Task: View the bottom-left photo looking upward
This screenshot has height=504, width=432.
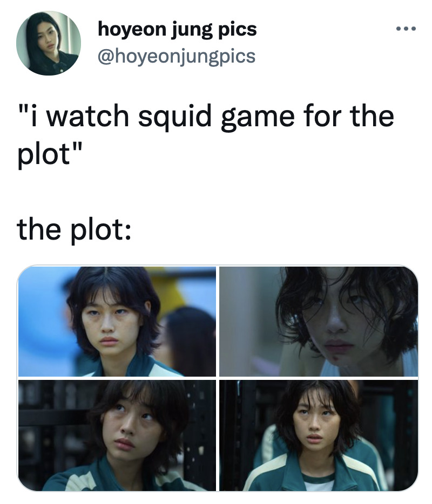Action: [x=117, y=435]
